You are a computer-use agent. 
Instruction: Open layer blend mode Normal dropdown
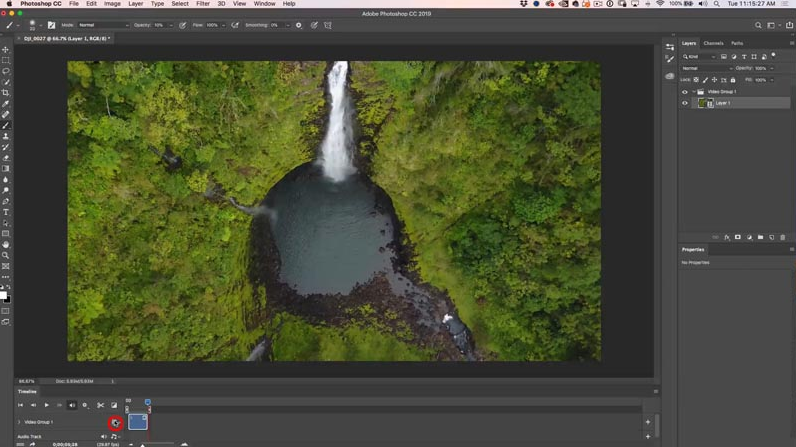[707, 68]
